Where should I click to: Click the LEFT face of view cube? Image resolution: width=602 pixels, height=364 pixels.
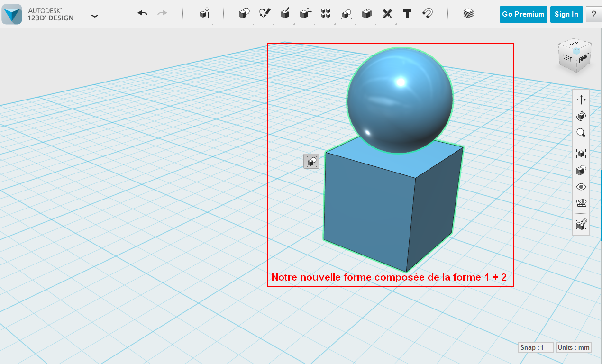[x=567, y=59]
